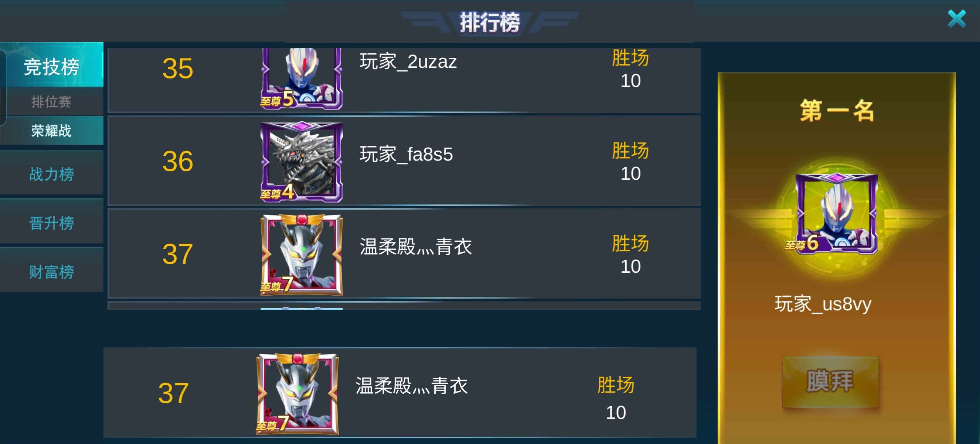980x444 pixels.
Task: Select player name 玩家_2uzaz
Action: pyautogui.click(x=408, y=62)
